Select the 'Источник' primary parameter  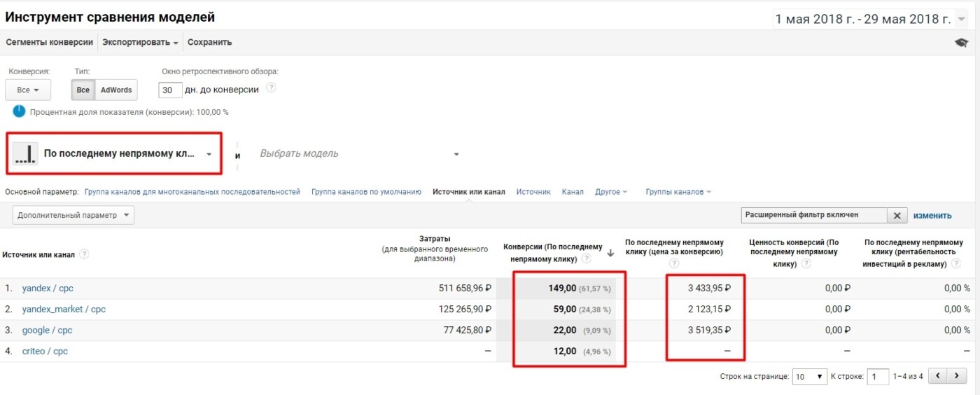[x=533, y=192]
